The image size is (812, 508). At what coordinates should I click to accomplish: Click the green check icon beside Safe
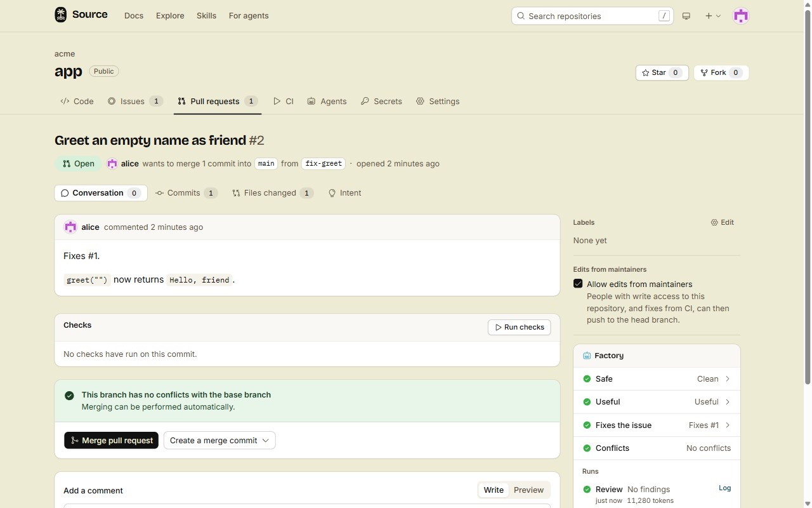tap(587, 379)
